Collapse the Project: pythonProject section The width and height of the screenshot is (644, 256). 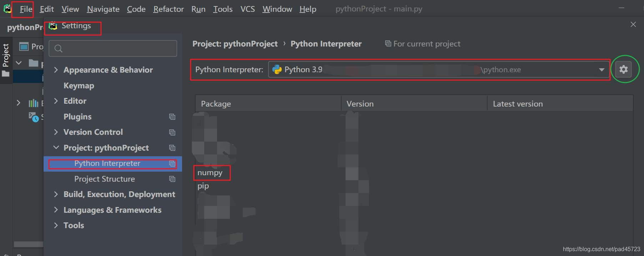(x=56, y=147)
